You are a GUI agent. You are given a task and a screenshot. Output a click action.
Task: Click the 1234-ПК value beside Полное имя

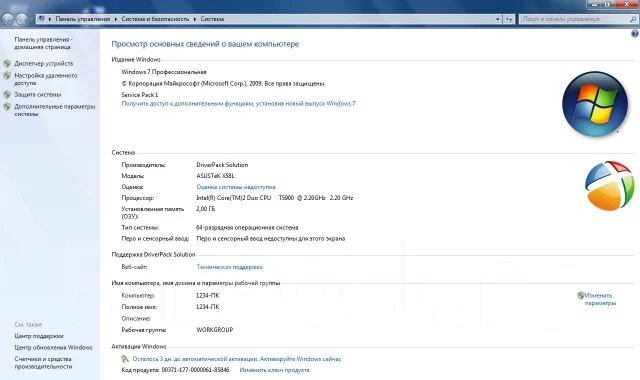coord(208,307)
